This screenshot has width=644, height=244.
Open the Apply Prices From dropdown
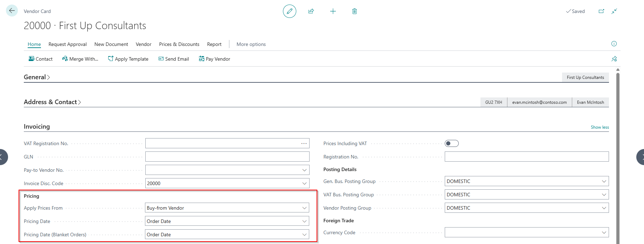(304, 208)
